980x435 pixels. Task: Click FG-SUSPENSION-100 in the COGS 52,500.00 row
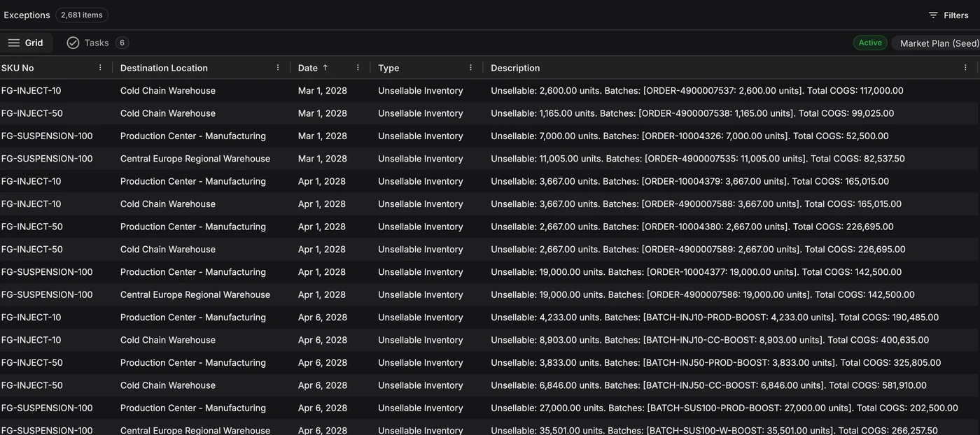pos(47,136)
